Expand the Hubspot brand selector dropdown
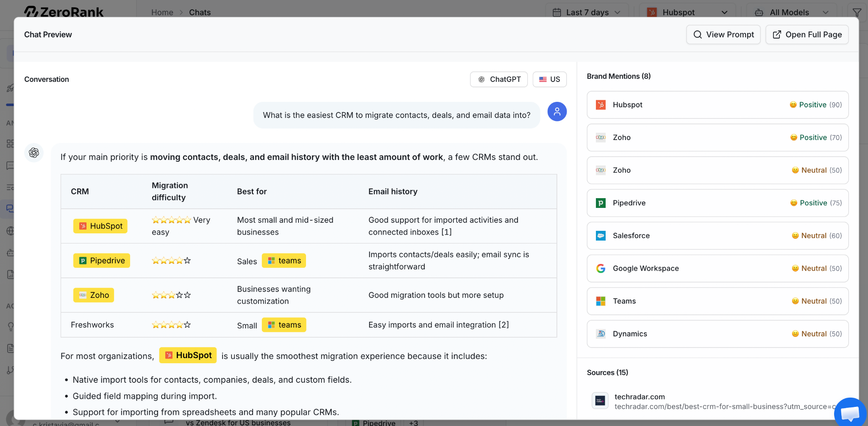Viewport: 868px width, 426px height. pos(687,12)
